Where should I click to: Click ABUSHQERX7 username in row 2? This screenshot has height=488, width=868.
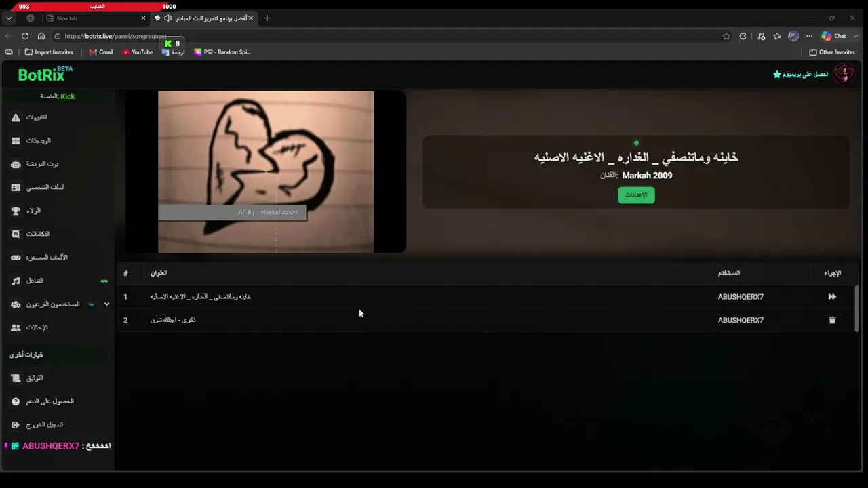[x=741, y=320]
